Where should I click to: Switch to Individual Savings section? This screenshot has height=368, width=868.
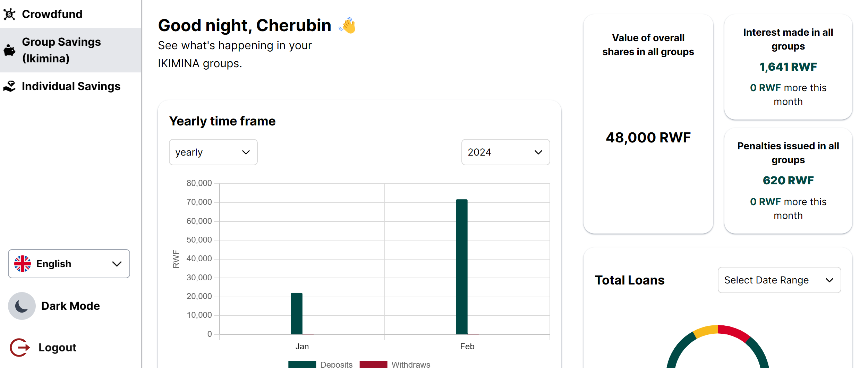point(71,86)
